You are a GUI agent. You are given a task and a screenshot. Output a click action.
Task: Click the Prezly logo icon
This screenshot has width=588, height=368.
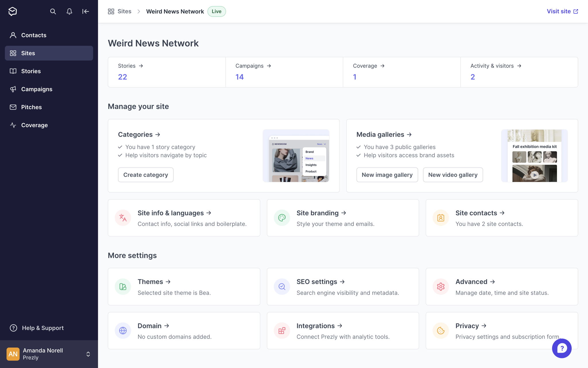(13, 11)
